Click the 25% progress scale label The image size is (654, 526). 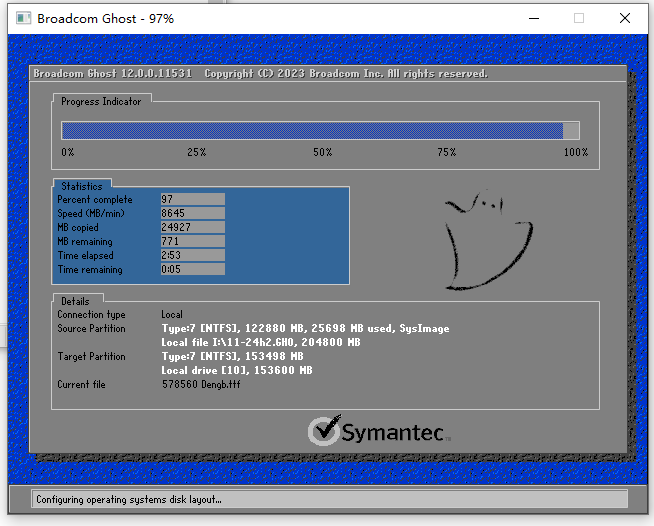(x=196, y=152)
